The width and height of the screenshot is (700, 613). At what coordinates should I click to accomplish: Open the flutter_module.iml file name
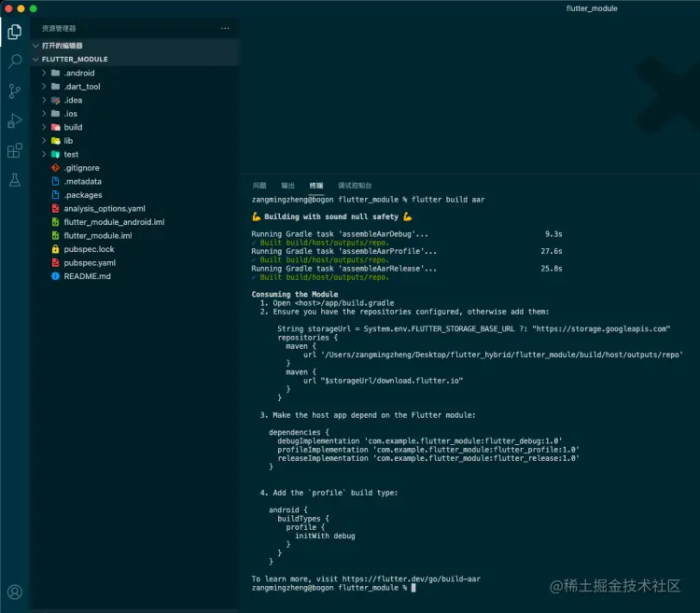(x=98, y=235)
